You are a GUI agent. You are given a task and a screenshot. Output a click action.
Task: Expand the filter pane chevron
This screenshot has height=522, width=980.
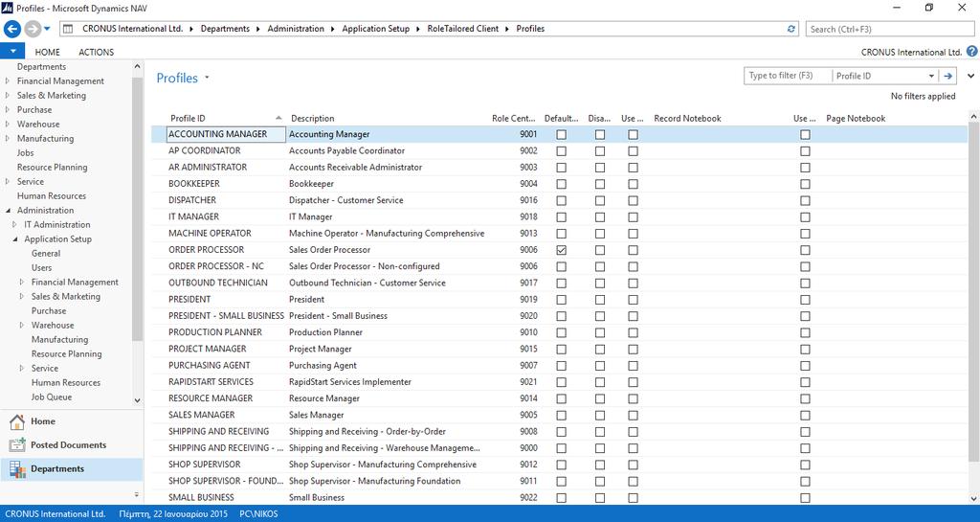[x=970, y=76]
